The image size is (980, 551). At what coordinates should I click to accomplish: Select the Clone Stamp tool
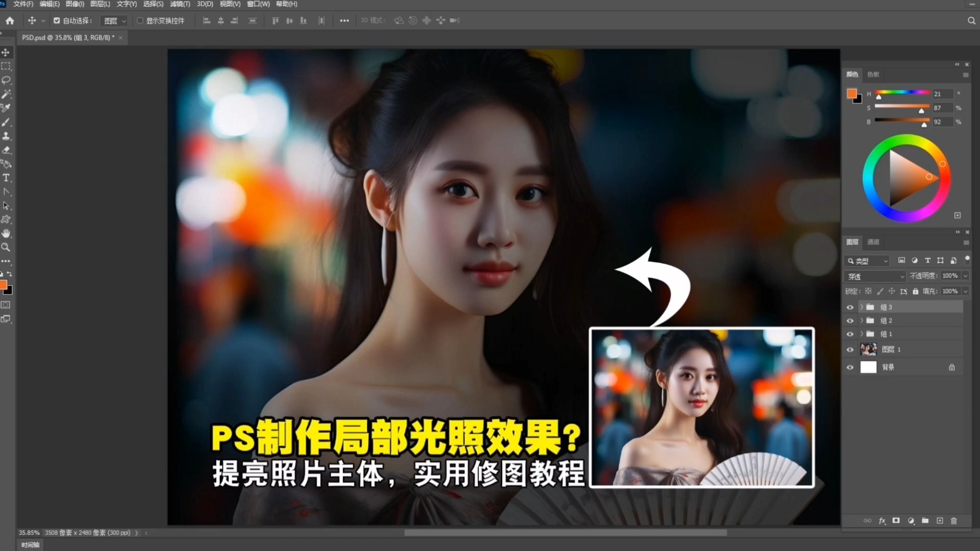(6, 136)
